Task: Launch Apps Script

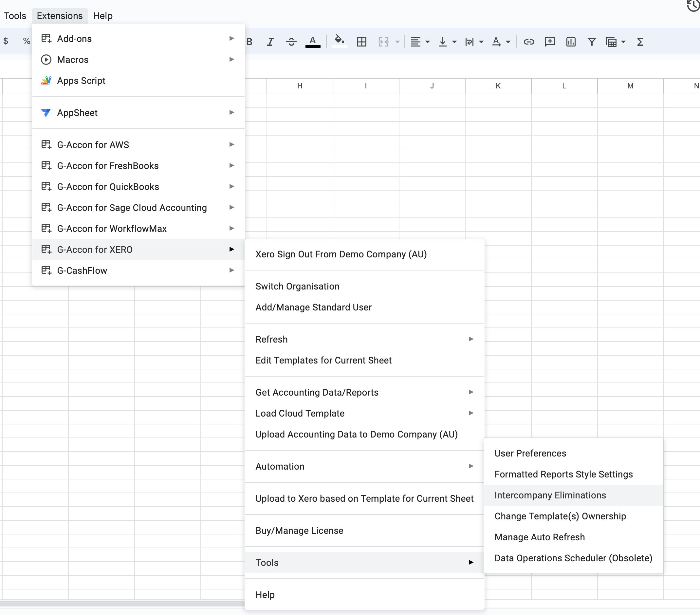Action: point(138,81)
